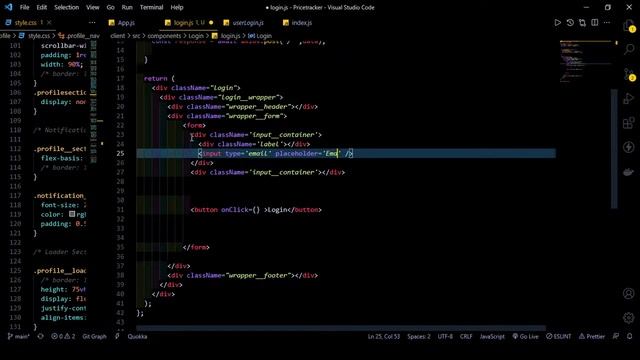This screenshot has height=360, width=640.
Task: Open the errors and warnings count
Action: point(63,336)
